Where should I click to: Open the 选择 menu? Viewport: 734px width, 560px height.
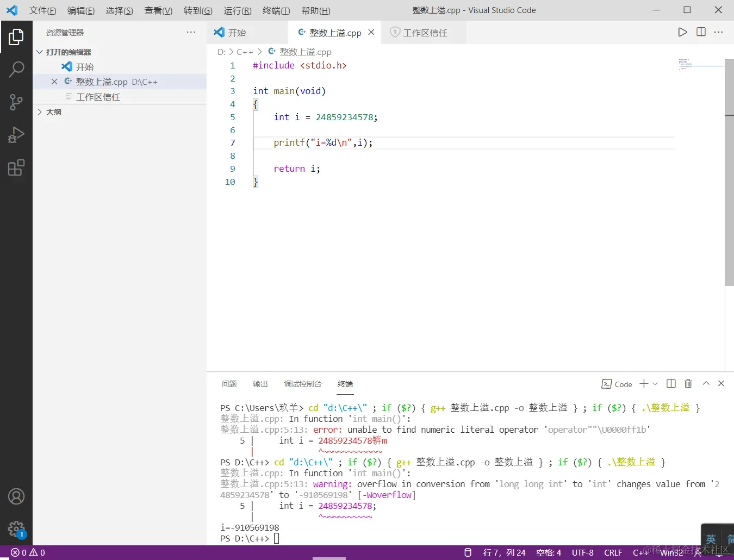point(120,10)
